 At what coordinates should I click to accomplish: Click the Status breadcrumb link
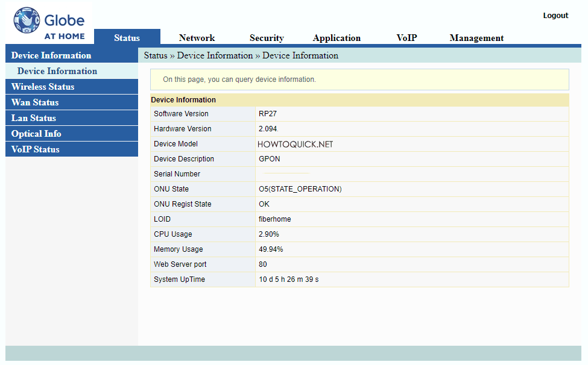tap(155, 55)
